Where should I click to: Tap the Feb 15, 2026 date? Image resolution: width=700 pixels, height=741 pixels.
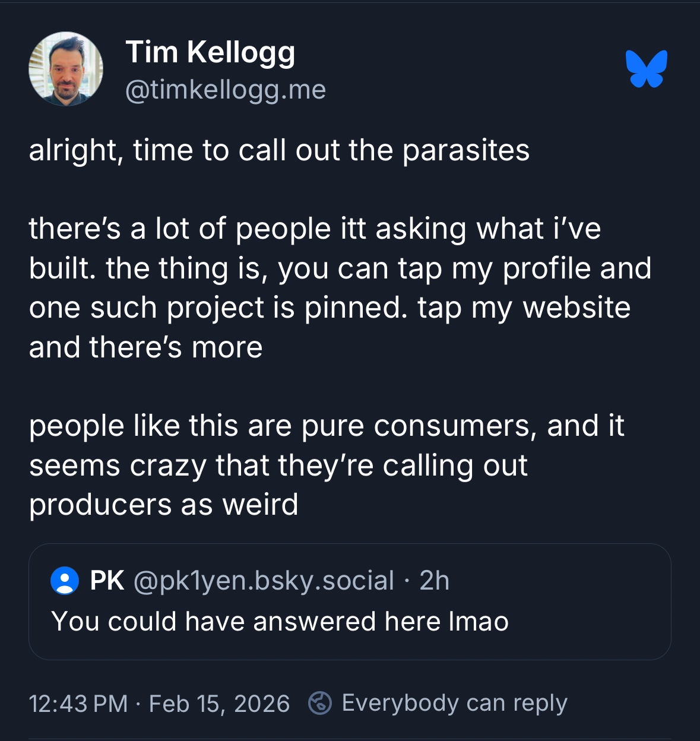[219, 704]
